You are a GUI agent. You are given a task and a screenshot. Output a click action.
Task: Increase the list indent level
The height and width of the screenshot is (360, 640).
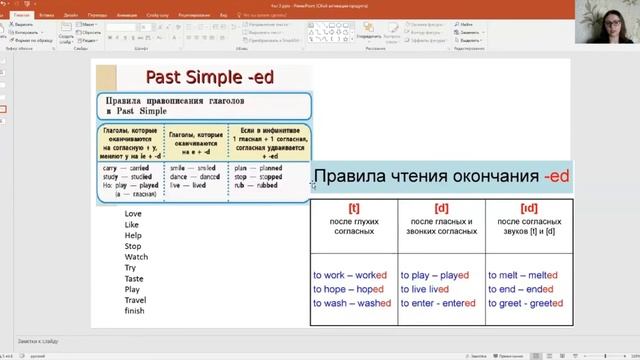pyautogui.click(x=223, y=27)
